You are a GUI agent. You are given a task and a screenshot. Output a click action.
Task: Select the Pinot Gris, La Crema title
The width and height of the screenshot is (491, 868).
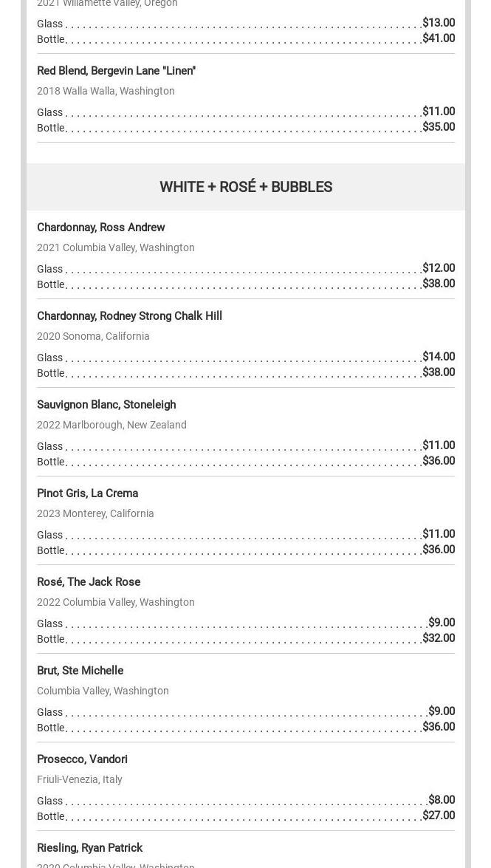coord(87,493)
